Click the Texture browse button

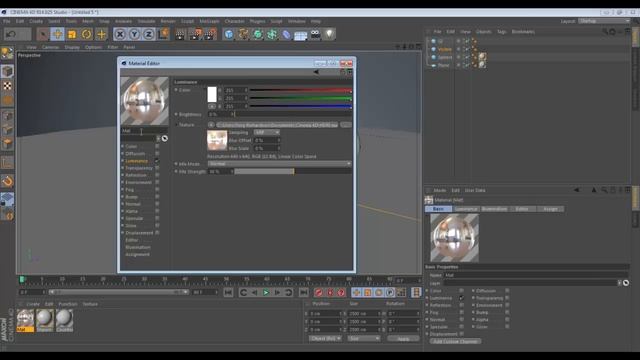346,125
